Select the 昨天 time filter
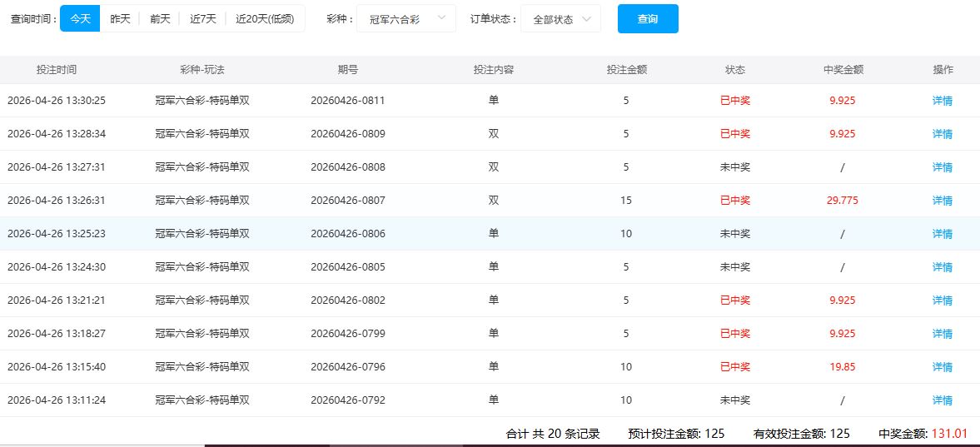 coord(120,19)
